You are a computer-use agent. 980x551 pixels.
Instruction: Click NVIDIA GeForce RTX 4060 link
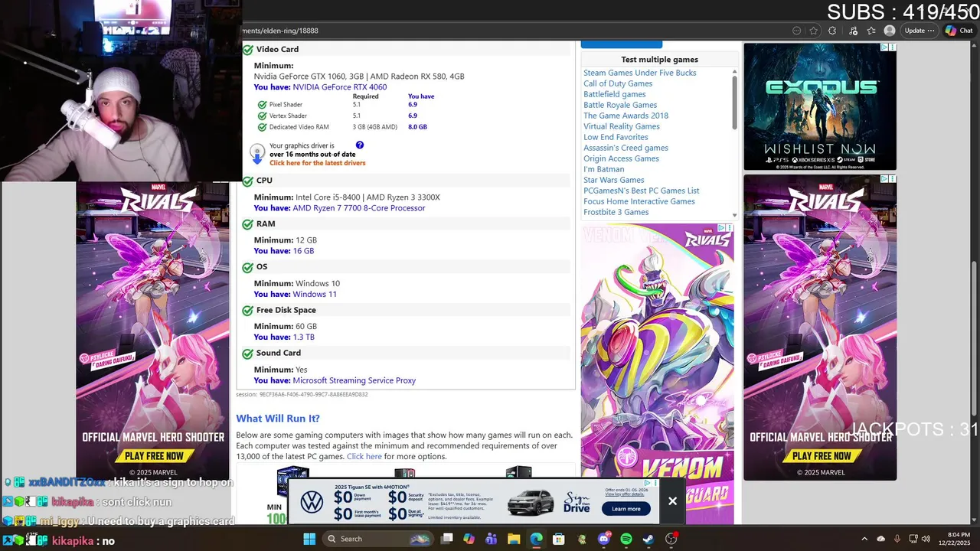click(x=339, y=87)
